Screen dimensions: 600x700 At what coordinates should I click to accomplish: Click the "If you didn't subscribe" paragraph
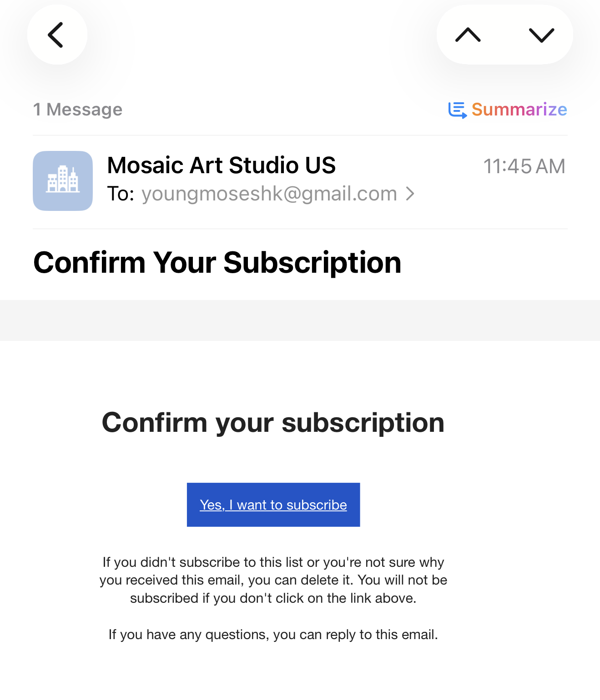coord(273,580)
